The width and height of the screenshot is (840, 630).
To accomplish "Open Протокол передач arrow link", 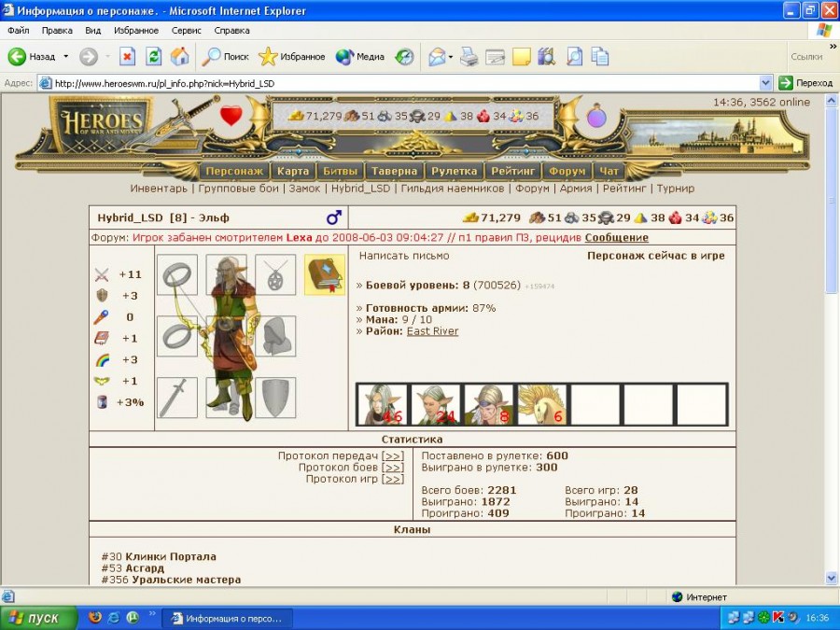I will coord(393,455).
